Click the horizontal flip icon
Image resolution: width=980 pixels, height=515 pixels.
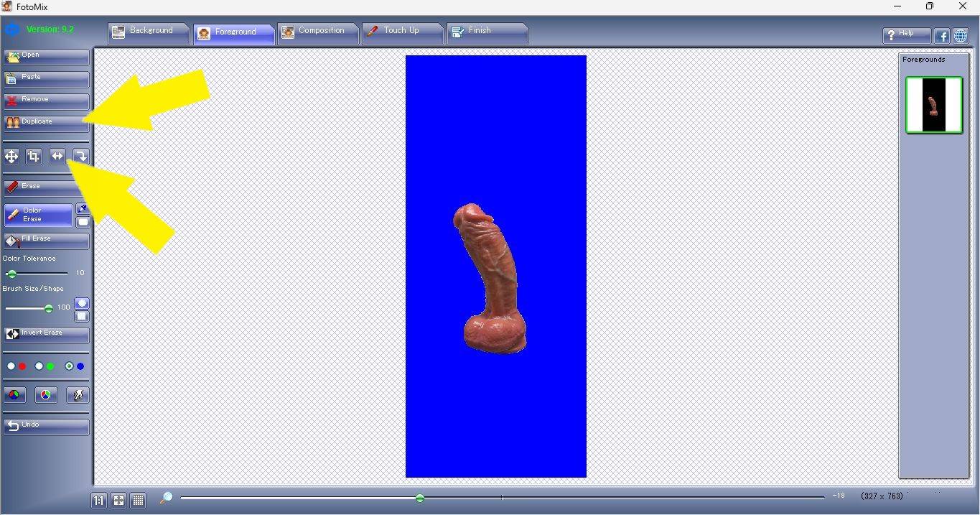tap(57, 156)
